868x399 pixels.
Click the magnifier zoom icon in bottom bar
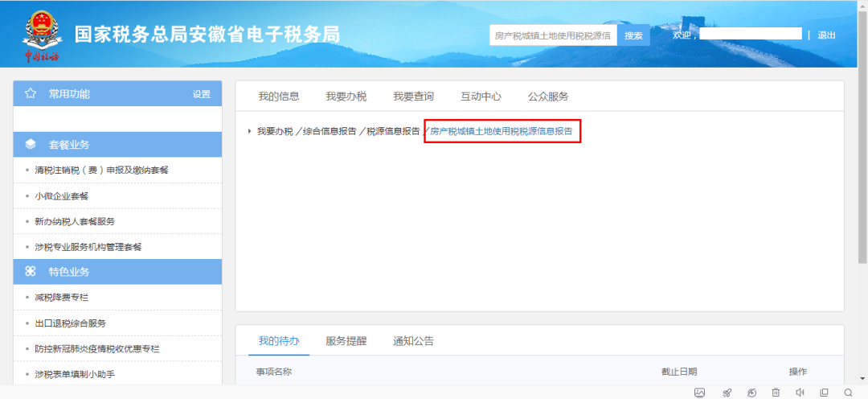click(848, 393)
